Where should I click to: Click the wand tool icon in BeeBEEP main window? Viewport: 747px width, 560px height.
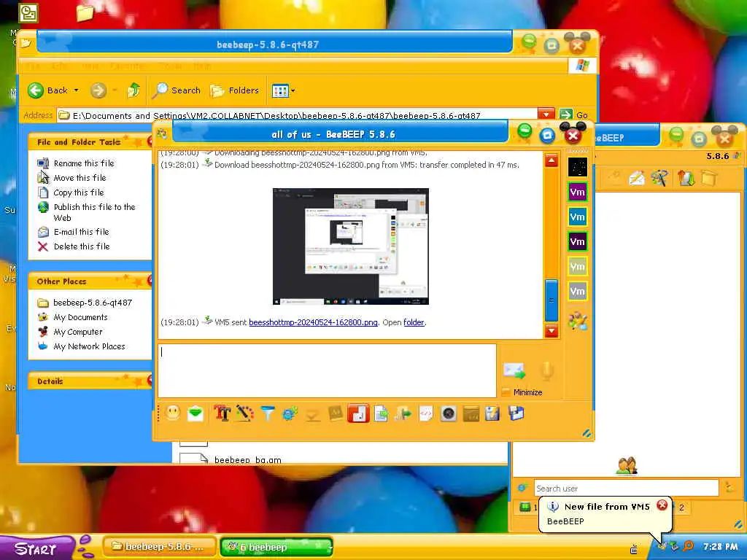click(659, 179)
